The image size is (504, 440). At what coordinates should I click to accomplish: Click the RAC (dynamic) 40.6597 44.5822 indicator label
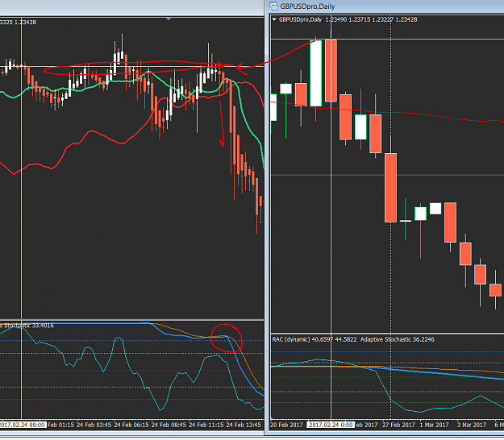pos(314,339)
